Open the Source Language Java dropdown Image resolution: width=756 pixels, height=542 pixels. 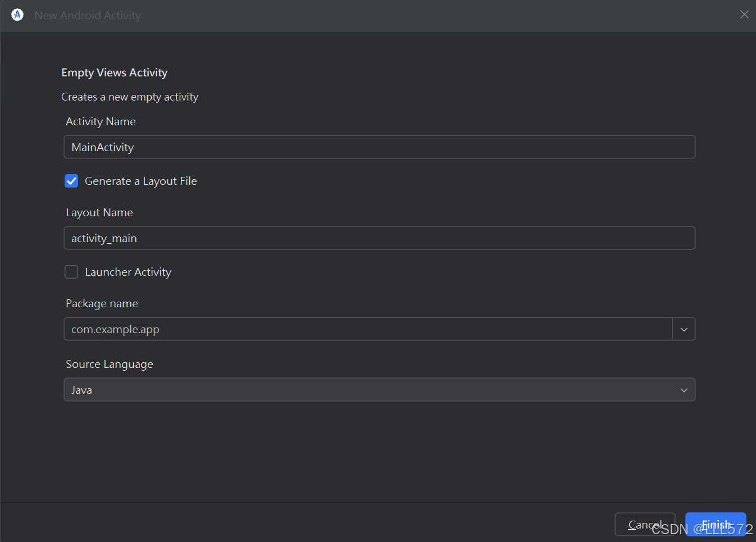pos(380,390)
